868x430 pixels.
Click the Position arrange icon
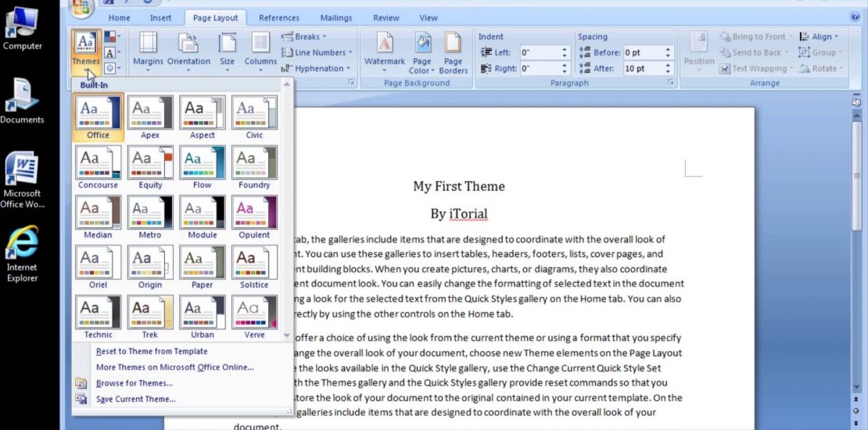(x=699, y=52)
